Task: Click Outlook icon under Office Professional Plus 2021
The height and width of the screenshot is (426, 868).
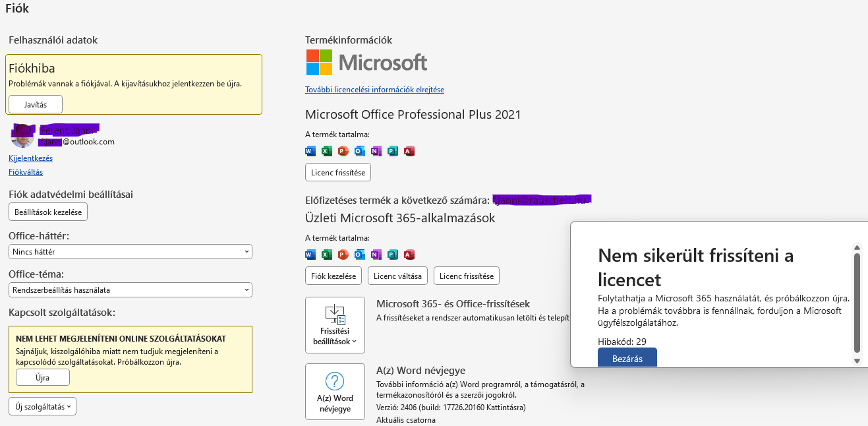Action: coord(359,151)
